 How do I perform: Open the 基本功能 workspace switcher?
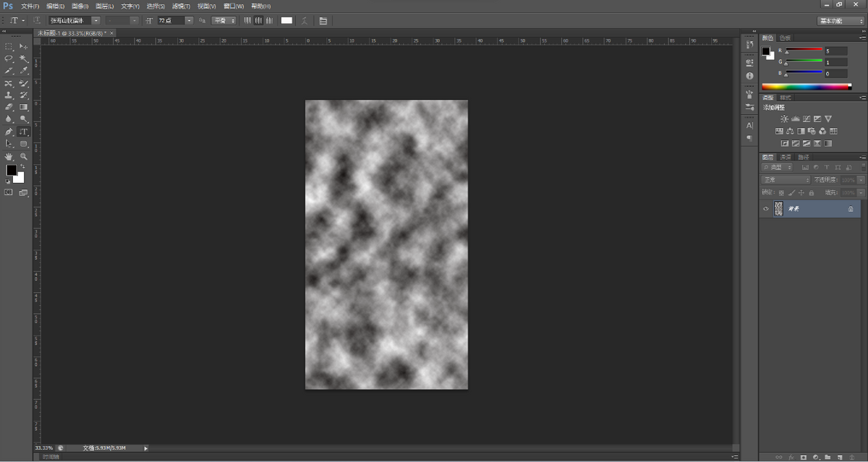840,21
